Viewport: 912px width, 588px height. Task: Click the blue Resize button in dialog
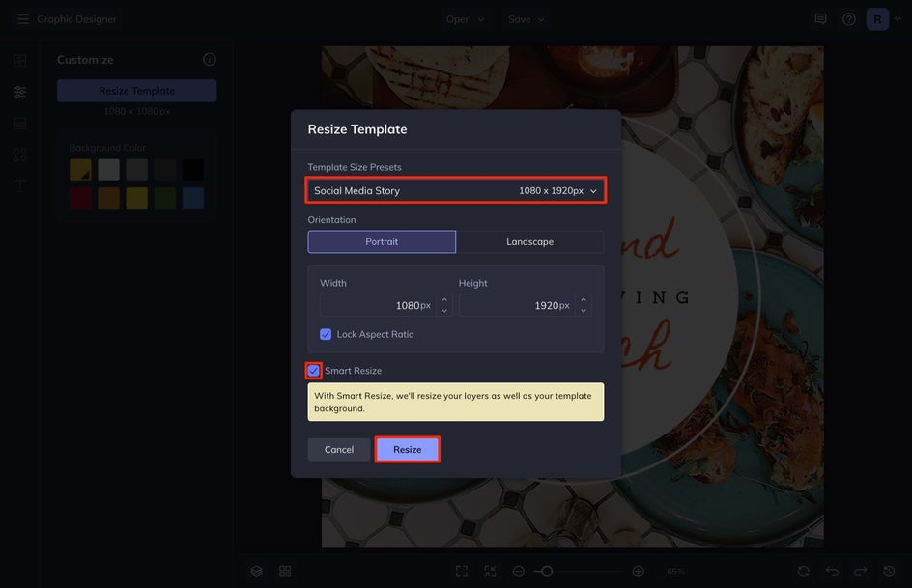pyautogui.click(x=407, y=450)
